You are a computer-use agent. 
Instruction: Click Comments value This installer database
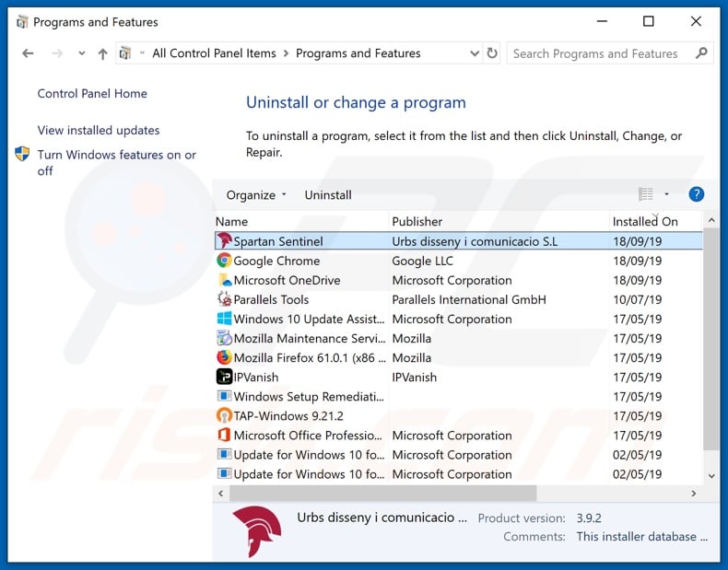pyautogui.click(x=642, y=537)
